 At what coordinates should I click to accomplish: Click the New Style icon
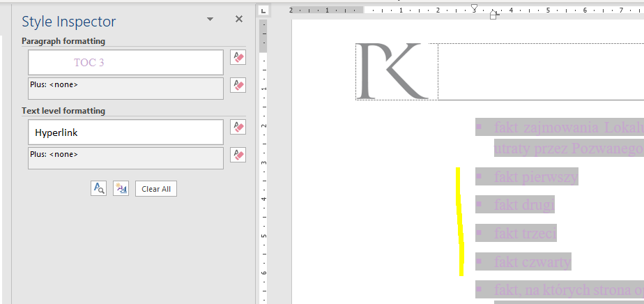click(x=121, y=188)
